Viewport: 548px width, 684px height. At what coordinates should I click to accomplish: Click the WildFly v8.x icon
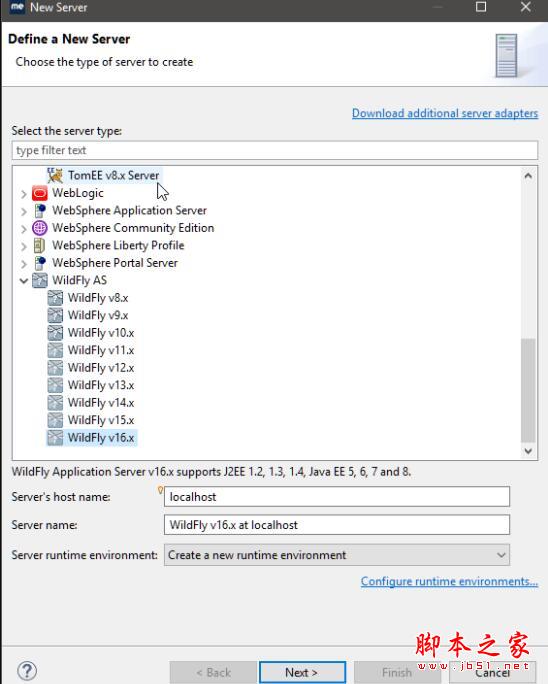click(x=55, y=298)
